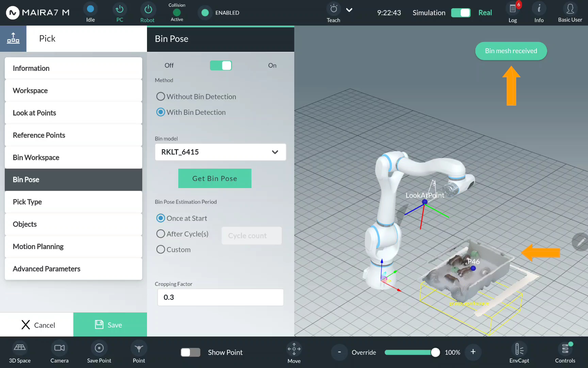Open the 3D Space view
The image size is (588, 368).
20,348
